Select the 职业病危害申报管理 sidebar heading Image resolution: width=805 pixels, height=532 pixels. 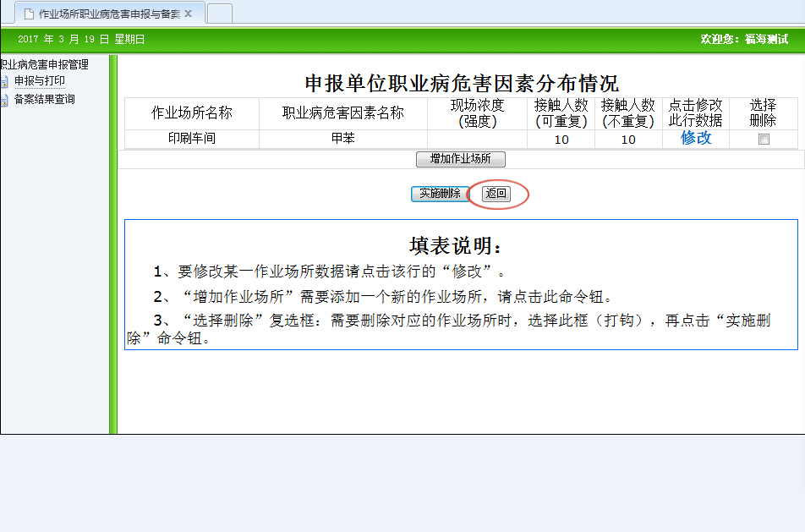click(x=44, y=64)
